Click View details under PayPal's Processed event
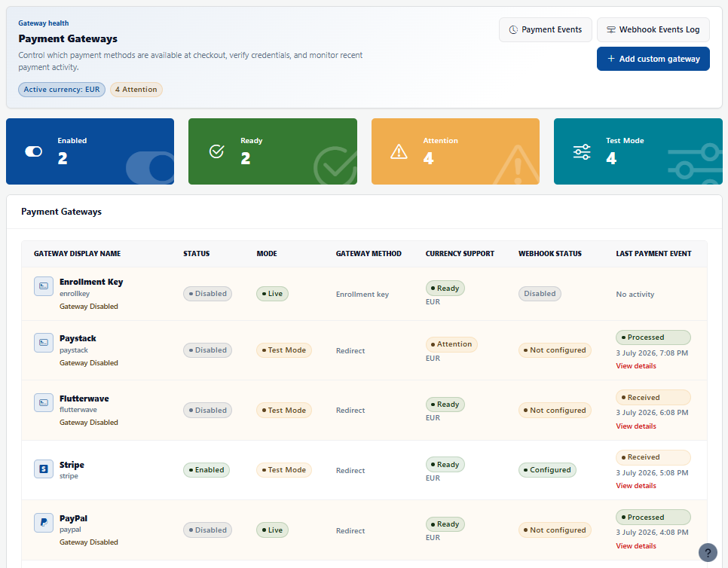The image size is (728, 568). coord(636,545)
